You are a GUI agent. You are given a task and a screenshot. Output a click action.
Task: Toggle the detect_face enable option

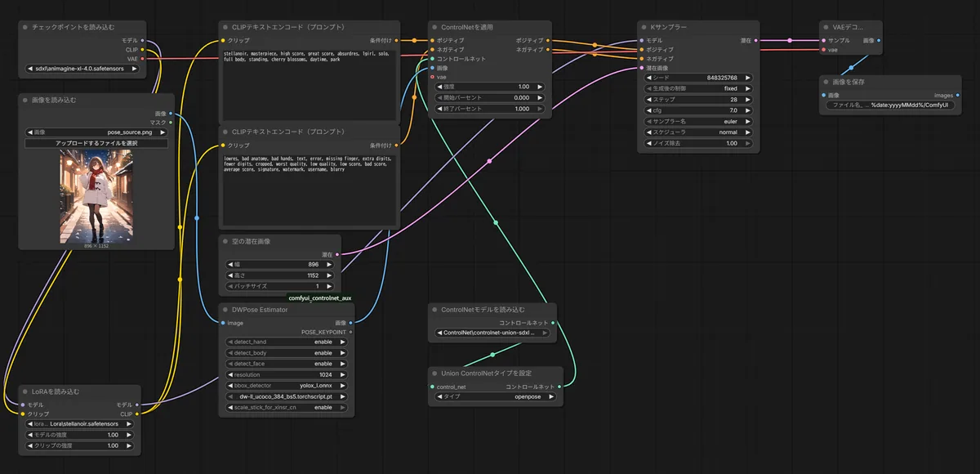[x=287, y=364]
